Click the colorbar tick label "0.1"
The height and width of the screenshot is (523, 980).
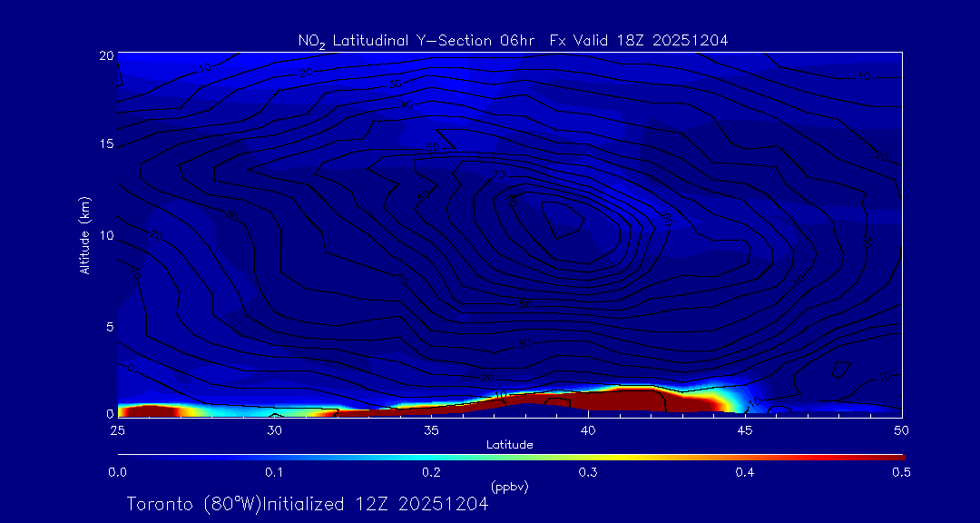274,473
